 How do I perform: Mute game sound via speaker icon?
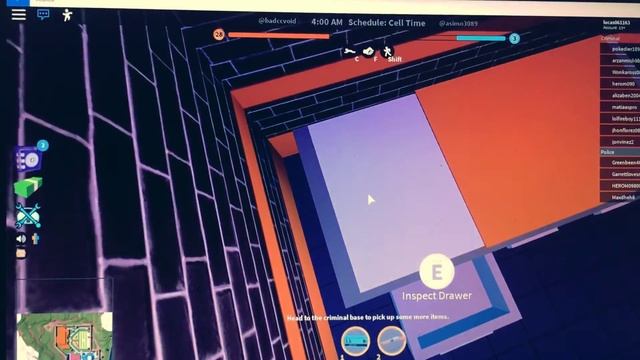click(x=21, y=239)
